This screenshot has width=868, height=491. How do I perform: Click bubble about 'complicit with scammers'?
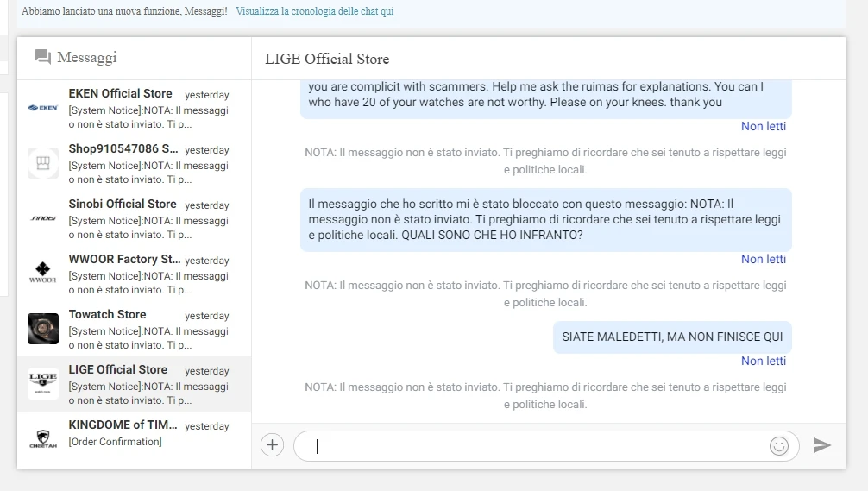click(546, 98)
